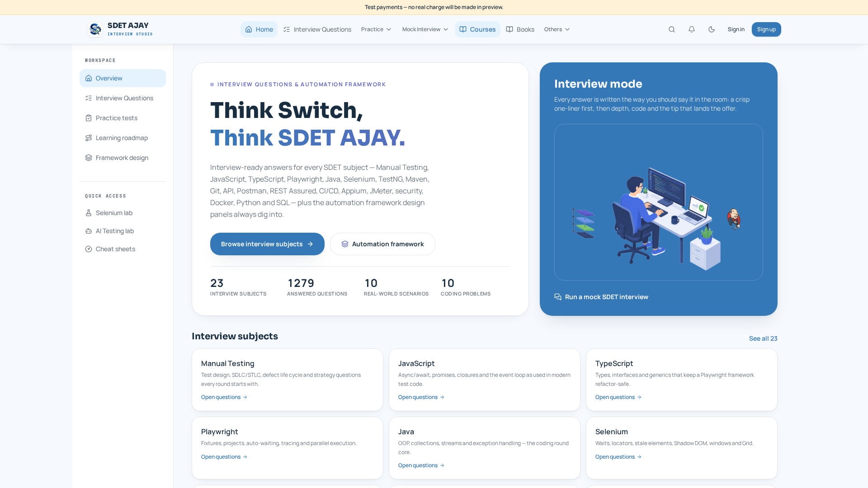
Task: Click the Sign in link
Action: (736, 29)
